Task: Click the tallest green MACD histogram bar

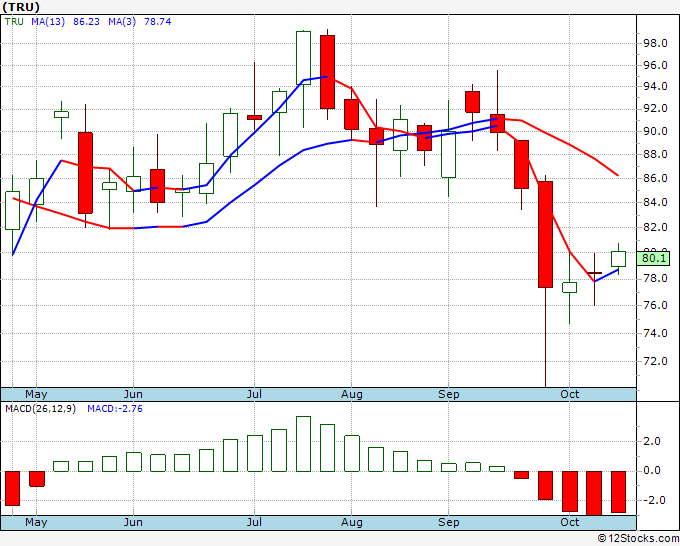Action: point(304,444)
